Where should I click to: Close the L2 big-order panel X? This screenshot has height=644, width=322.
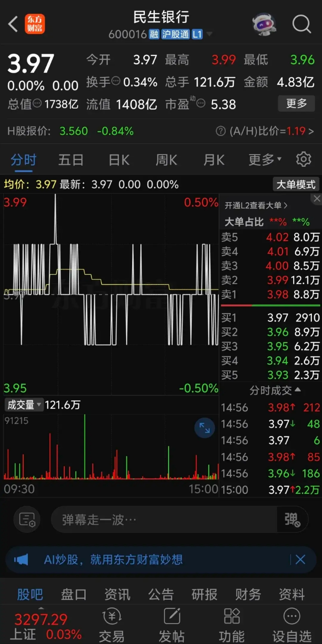click(x=317, y=198)
